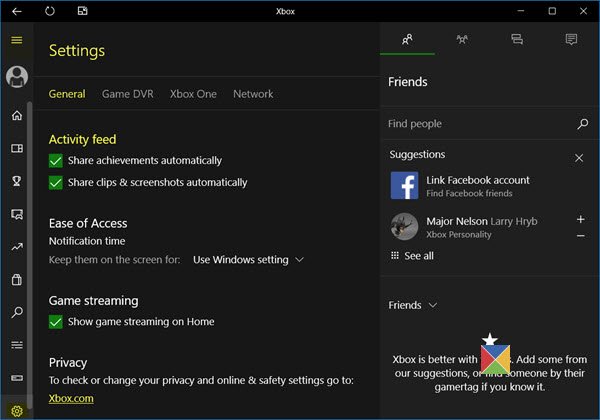Go to Home in the sidebar
This screenshot has height=420, width=600.
16,115
